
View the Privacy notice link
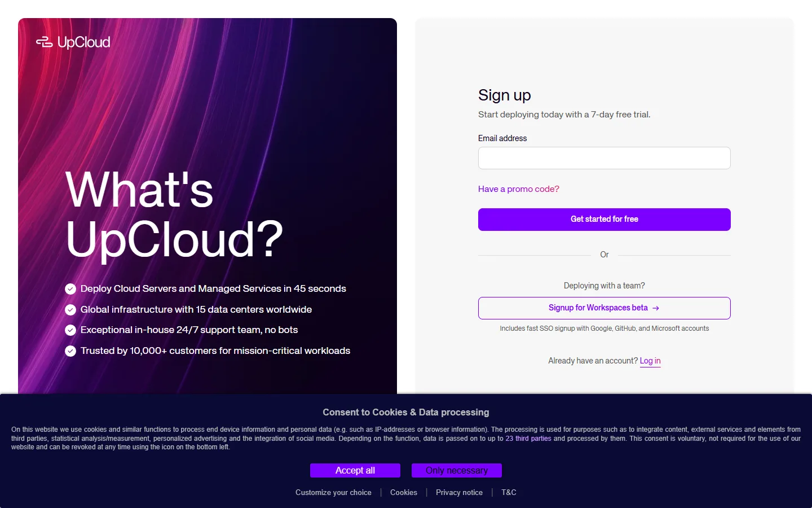459,493
